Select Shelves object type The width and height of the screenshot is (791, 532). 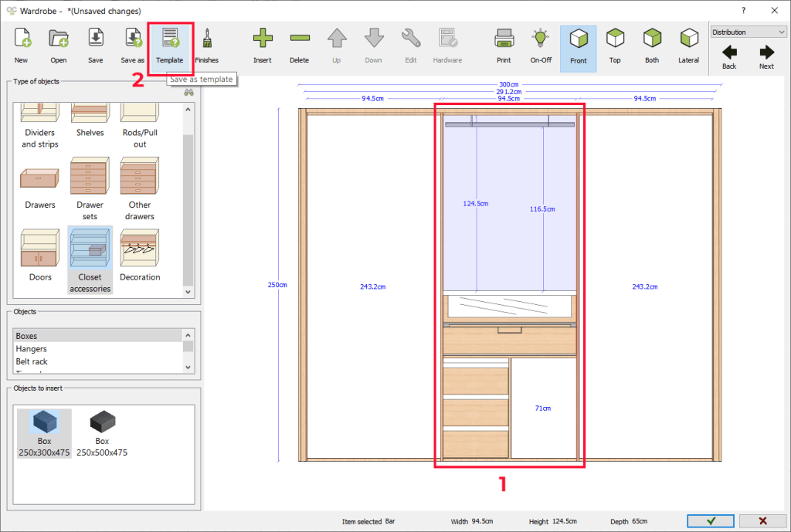click(90, 121)
